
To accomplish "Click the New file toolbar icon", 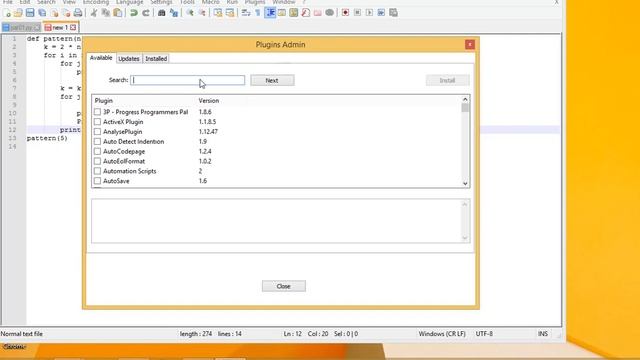I will point(7,13).
